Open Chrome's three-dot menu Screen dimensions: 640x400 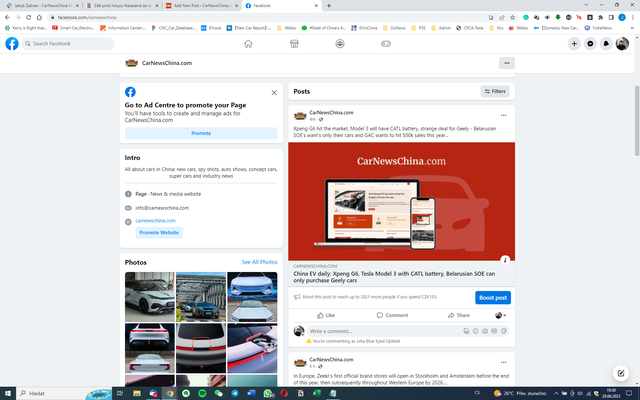(633, 17)
